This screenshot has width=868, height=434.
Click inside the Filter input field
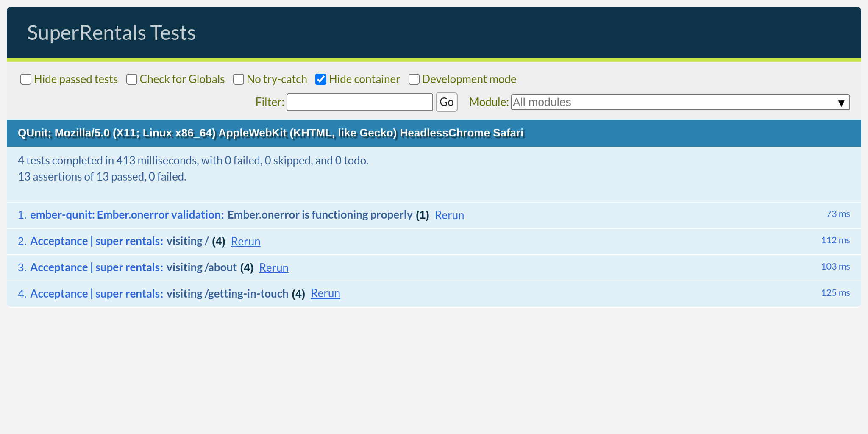point(359,102)
